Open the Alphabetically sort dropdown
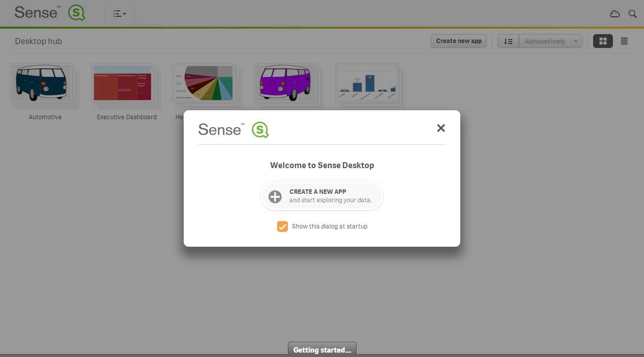644x357 pixels. coord(551,42)
